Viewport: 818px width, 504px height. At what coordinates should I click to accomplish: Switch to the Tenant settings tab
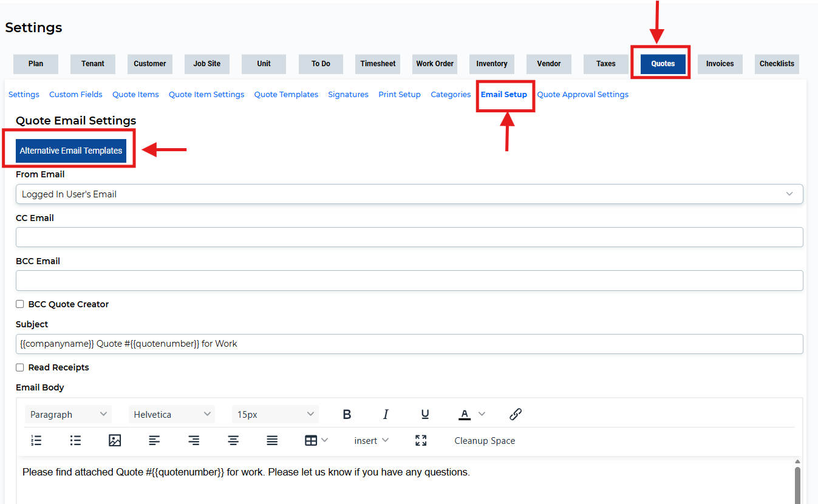tap(93, 64)
